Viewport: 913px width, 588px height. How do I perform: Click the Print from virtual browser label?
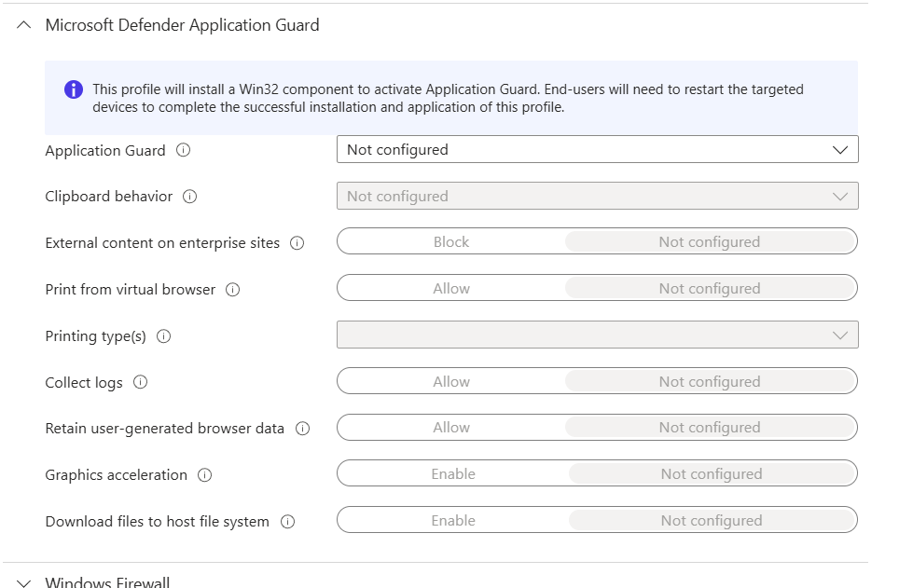point(131,290)
